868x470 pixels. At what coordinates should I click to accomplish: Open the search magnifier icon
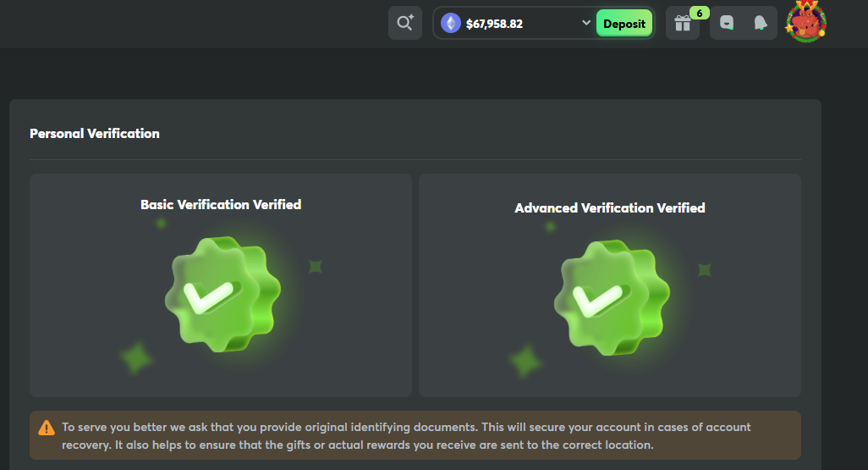[x=405, y=23]
